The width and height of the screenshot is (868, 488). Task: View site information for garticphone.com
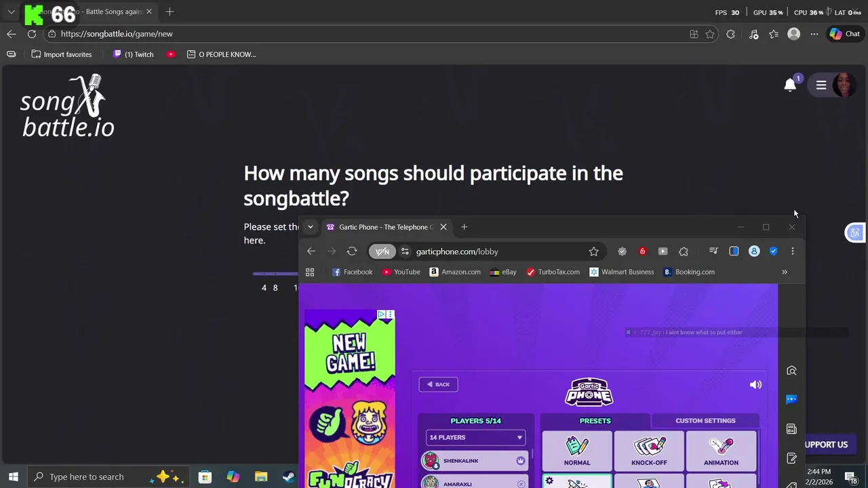[x=405, y=251]
